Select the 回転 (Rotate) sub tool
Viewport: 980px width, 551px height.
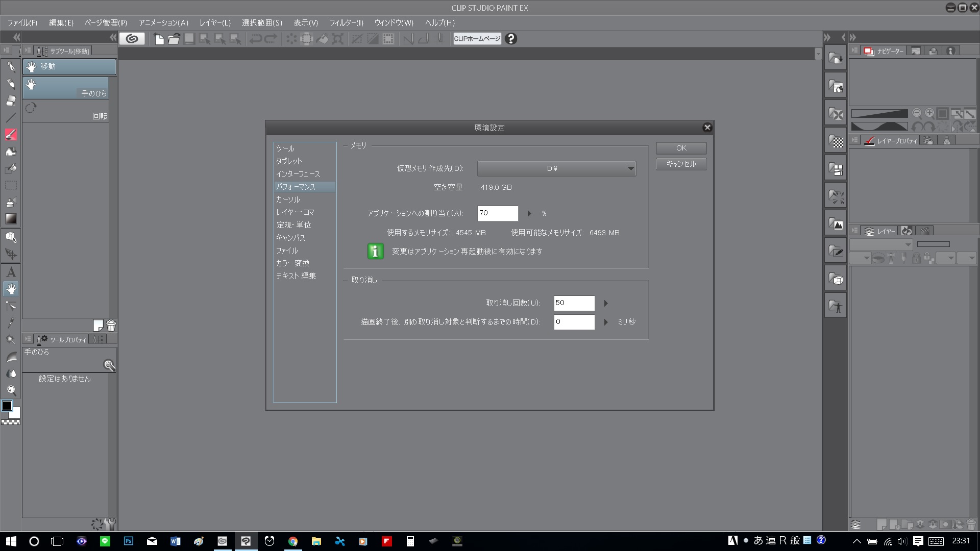(x=65, y=111)
